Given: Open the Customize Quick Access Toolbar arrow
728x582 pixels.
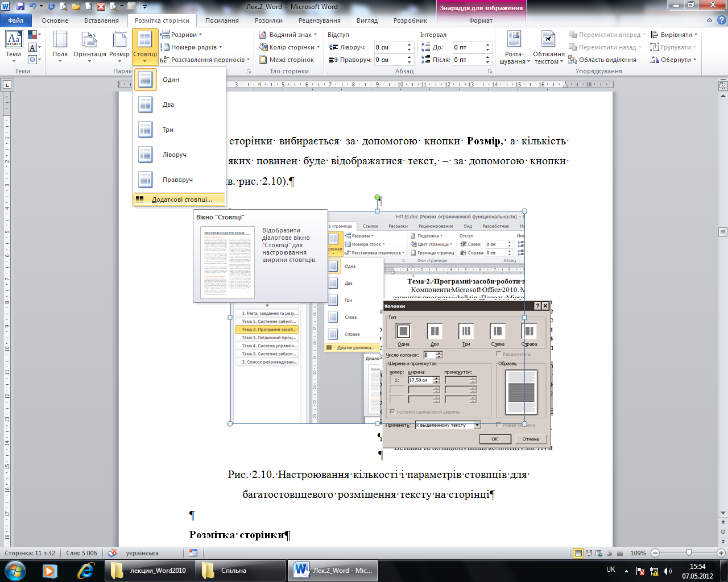Looking at the screenshot, I should 144,7.
